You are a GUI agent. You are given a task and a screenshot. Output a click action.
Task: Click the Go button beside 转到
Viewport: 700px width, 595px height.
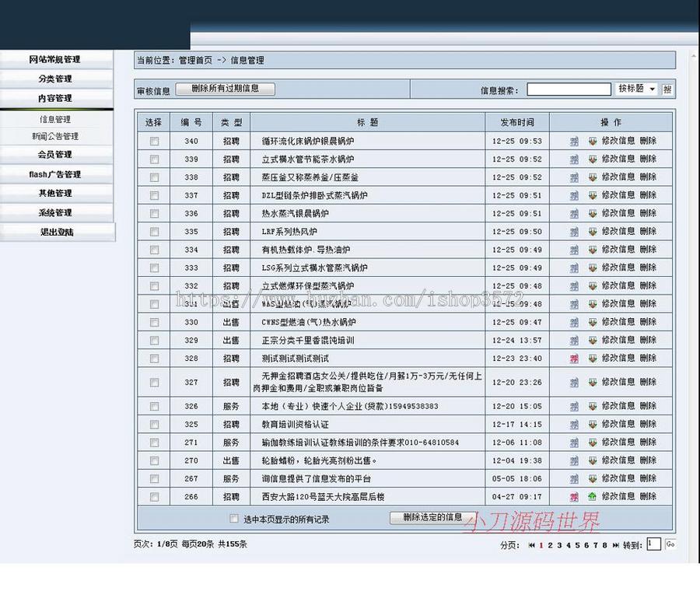pos(670,545)
